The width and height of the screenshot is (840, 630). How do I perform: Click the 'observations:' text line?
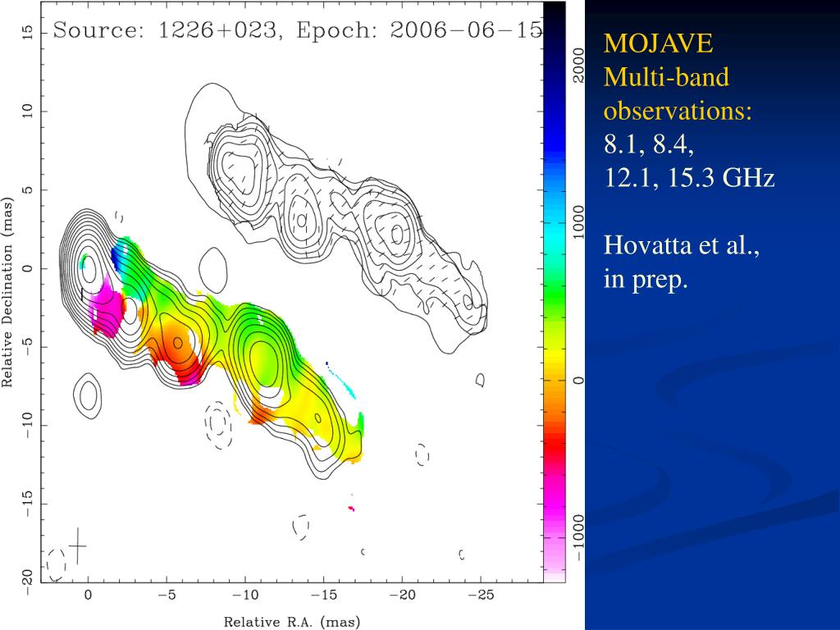[678, 111]
